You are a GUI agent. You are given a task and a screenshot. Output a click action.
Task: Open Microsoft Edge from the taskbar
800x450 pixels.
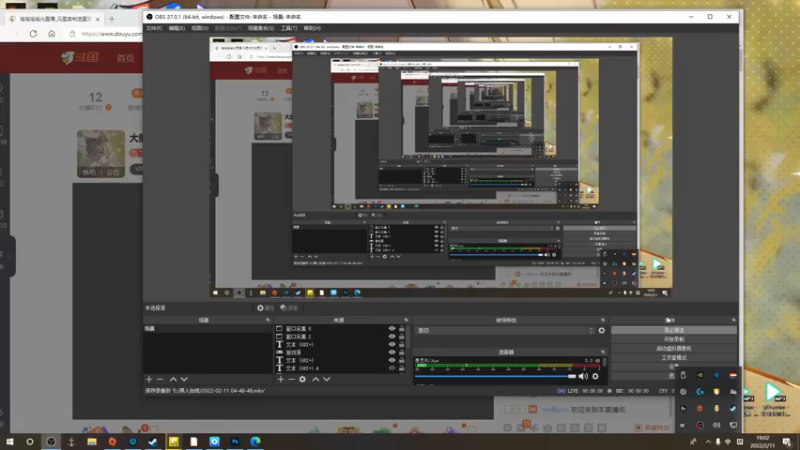255,441
